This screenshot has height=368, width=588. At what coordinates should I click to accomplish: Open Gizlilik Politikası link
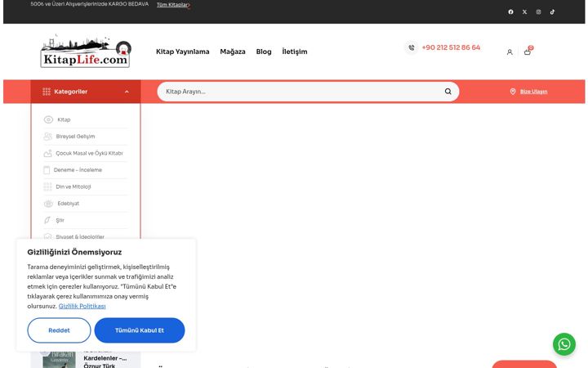pyautogui.click(x=82, y=306)
